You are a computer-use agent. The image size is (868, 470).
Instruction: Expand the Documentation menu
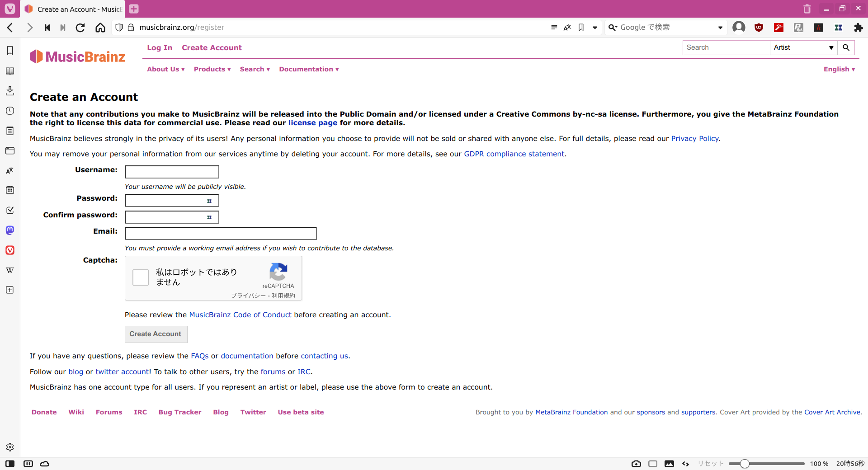pyautogui.click(x=309, y=69)
